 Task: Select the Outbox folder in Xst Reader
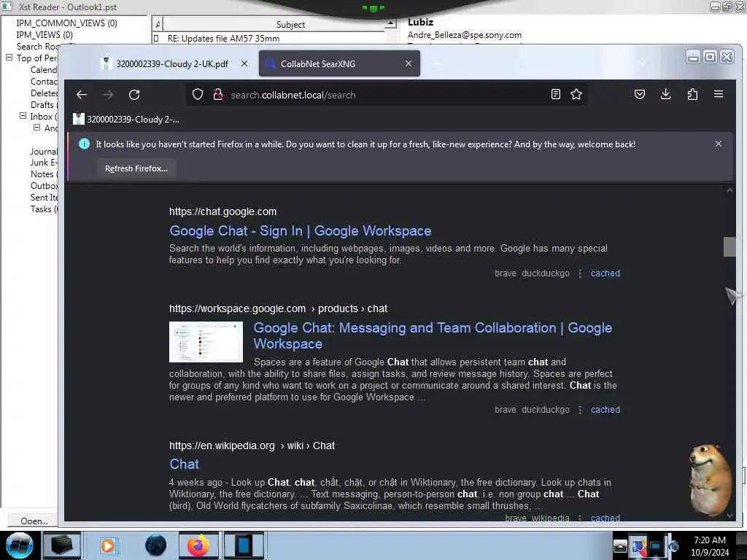coord(44,186)
